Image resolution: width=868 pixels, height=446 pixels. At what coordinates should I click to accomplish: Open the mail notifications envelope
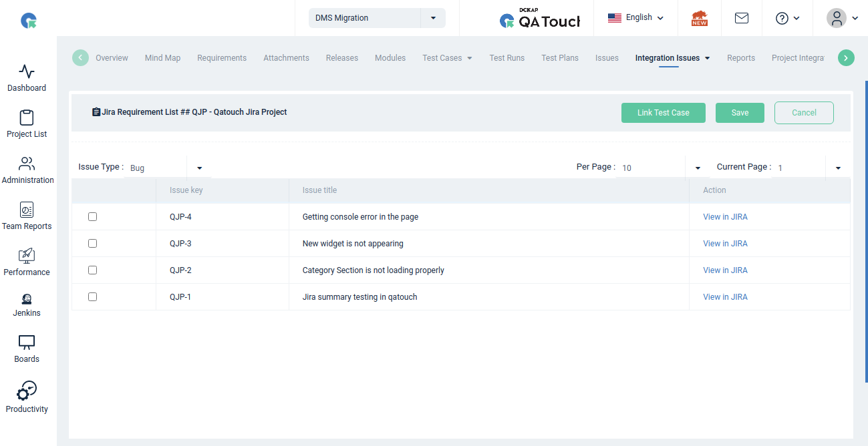[741, 18]
